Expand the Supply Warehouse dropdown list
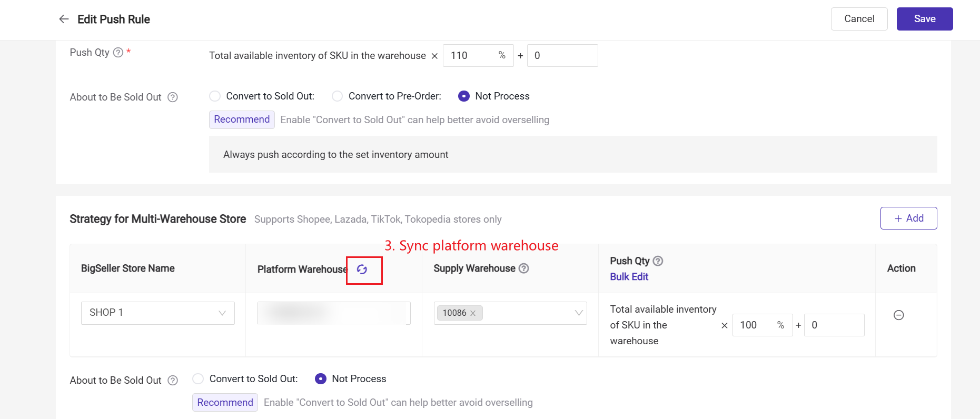 578,313
